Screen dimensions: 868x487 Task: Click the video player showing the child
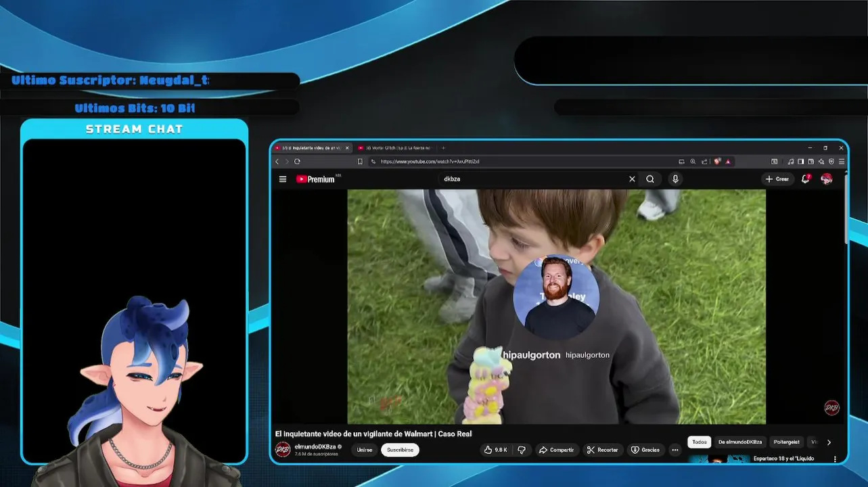[556, 306]
